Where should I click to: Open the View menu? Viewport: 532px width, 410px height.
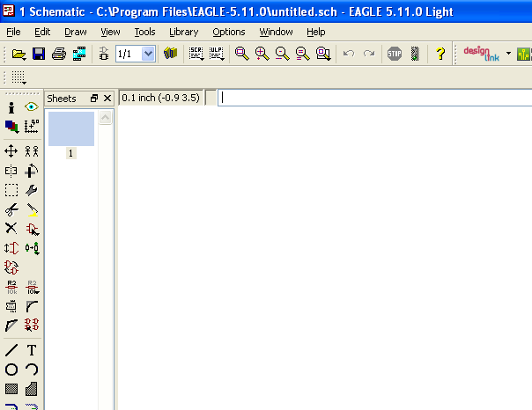[x=110, y=32]
